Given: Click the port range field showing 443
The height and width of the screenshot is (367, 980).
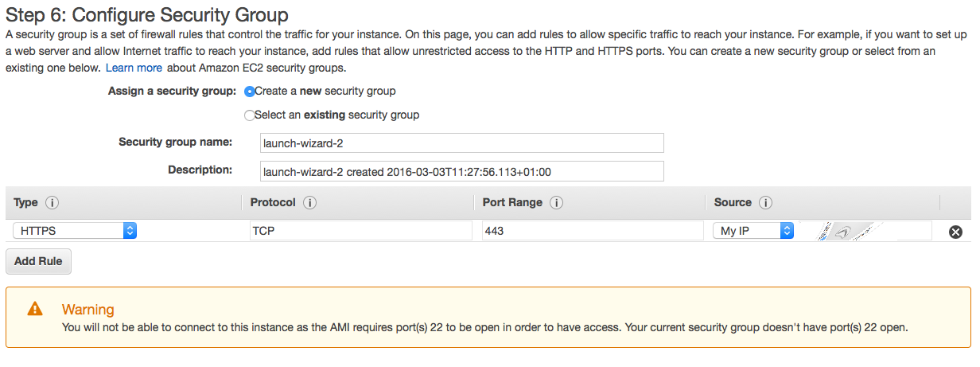Looking at the screenshot, I should (592, 231).
